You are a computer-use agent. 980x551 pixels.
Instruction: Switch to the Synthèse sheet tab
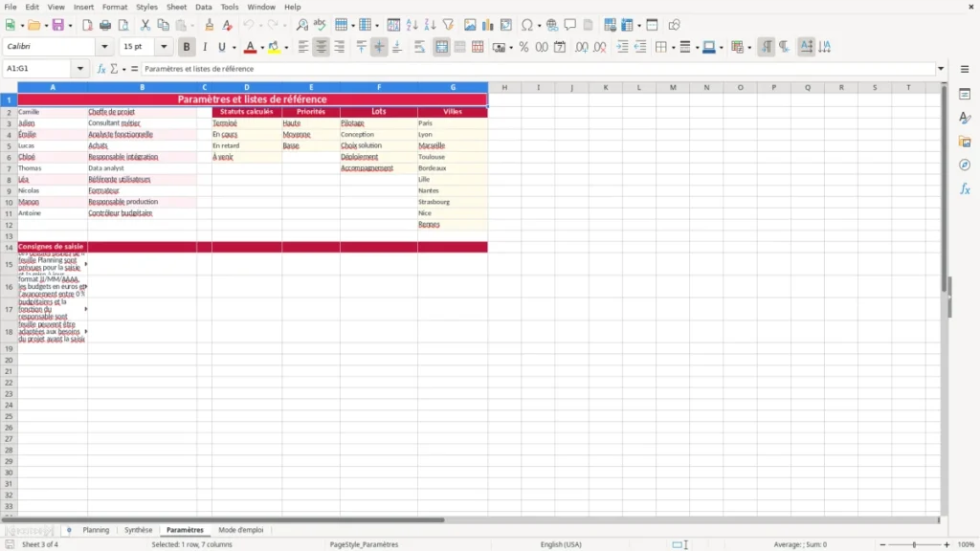[138, 530]
